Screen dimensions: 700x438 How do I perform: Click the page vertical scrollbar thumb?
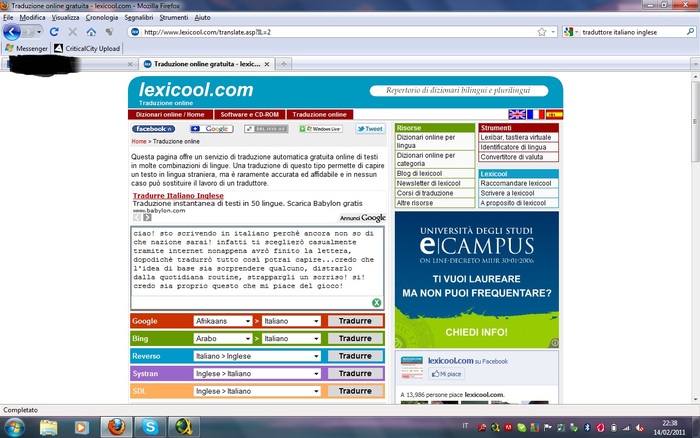pyautogui.click(x=696, y=121)
